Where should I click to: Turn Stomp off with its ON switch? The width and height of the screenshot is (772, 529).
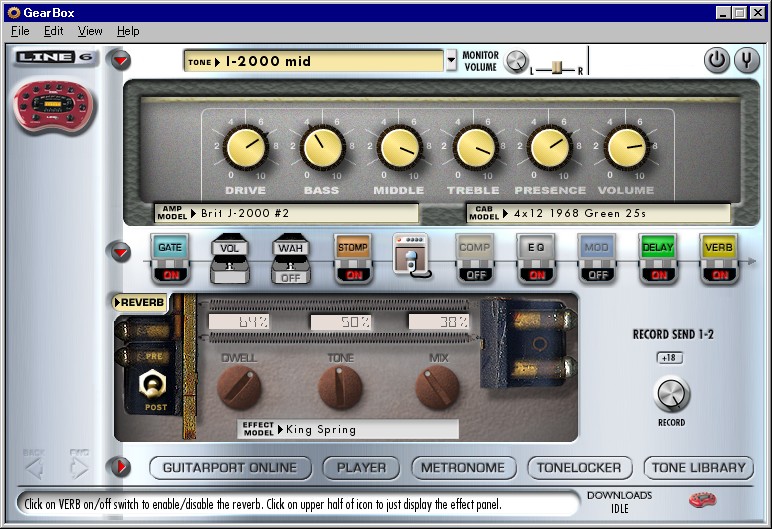pos(354,275)
